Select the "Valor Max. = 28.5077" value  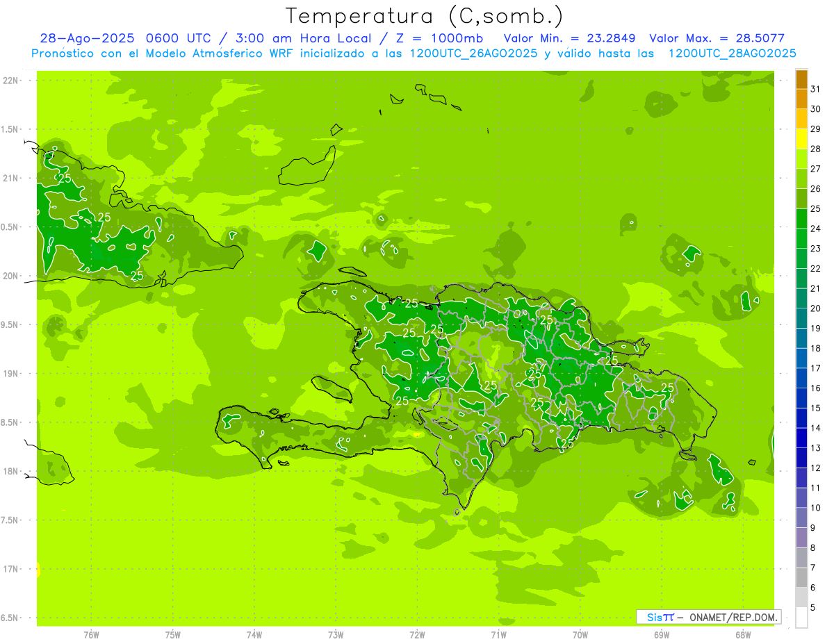point(717,39)
